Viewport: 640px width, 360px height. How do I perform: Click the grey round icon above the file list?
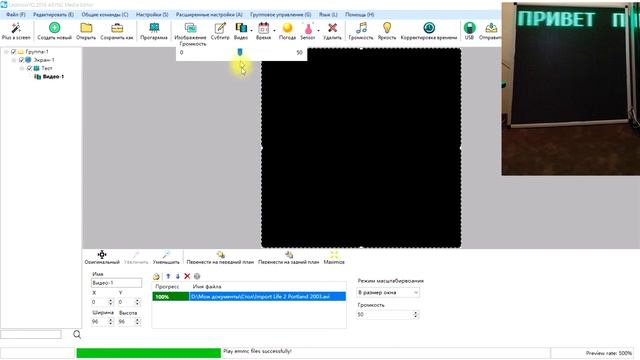(197, 276)
